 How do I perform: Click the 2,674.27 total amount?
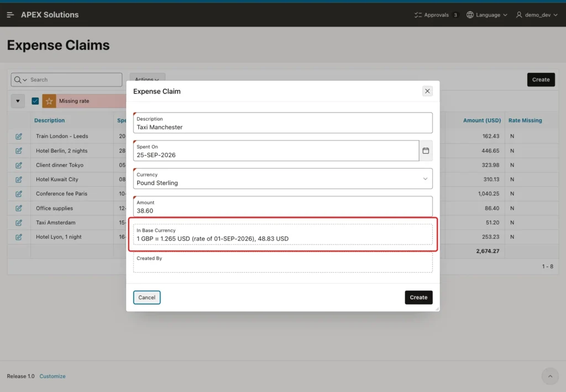point(488,251)
